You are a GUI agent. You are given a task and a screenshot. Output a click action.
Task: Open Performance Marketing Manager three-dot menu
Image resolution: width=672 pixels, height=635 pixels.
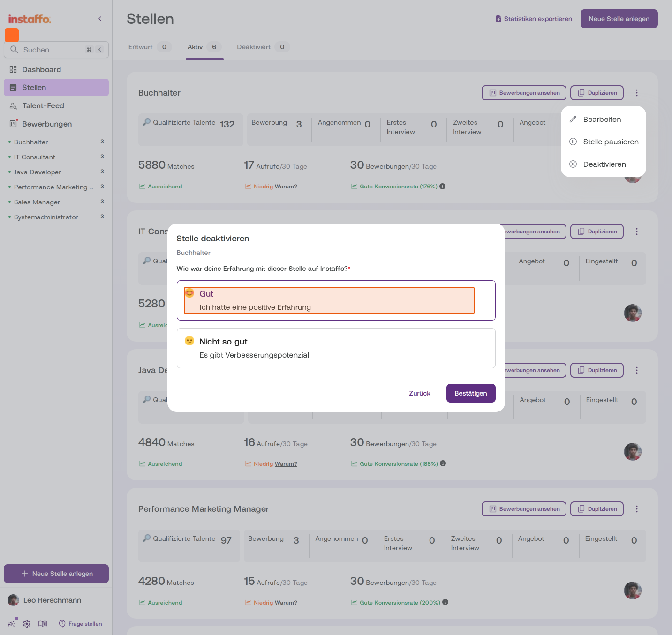[637, 509]
